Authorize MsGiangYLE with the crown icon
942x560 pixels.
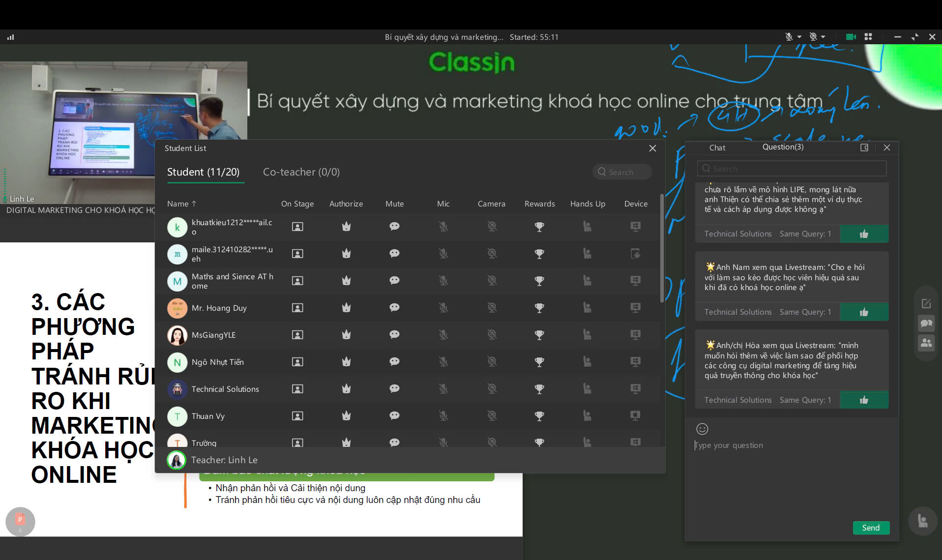(346, 335)
